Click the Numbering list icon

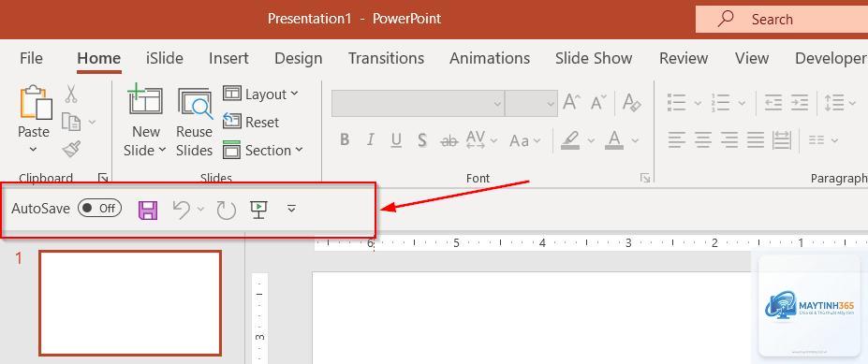(721, 103)
